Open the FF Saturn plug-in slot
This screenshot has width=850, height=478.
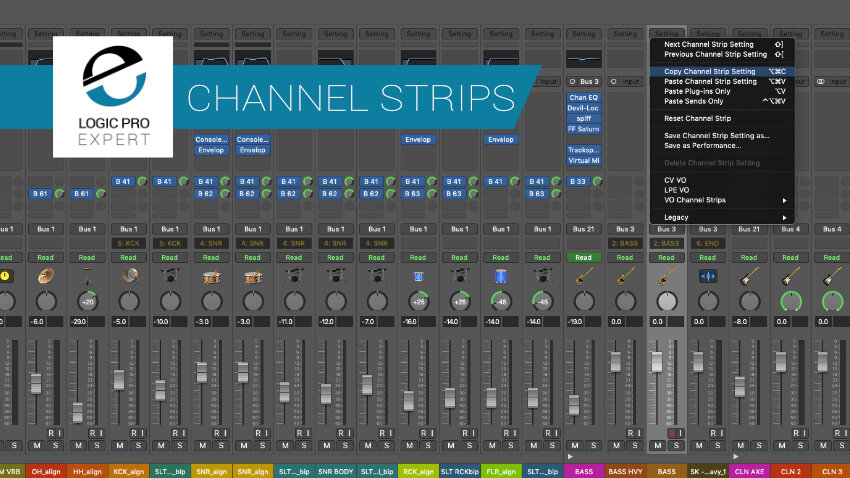(x=583, y=129)
